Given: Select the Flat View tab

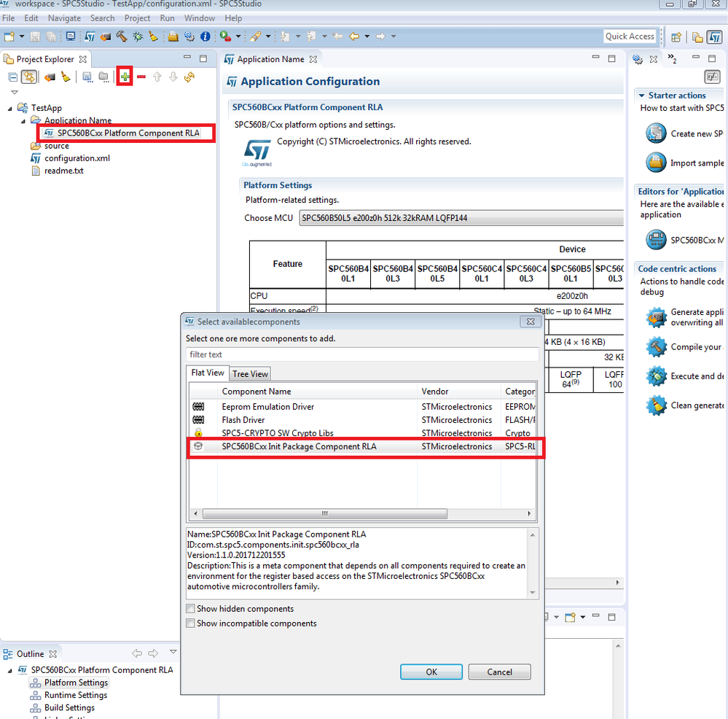Looking at the screenshot, I should [x=208, y=373].
